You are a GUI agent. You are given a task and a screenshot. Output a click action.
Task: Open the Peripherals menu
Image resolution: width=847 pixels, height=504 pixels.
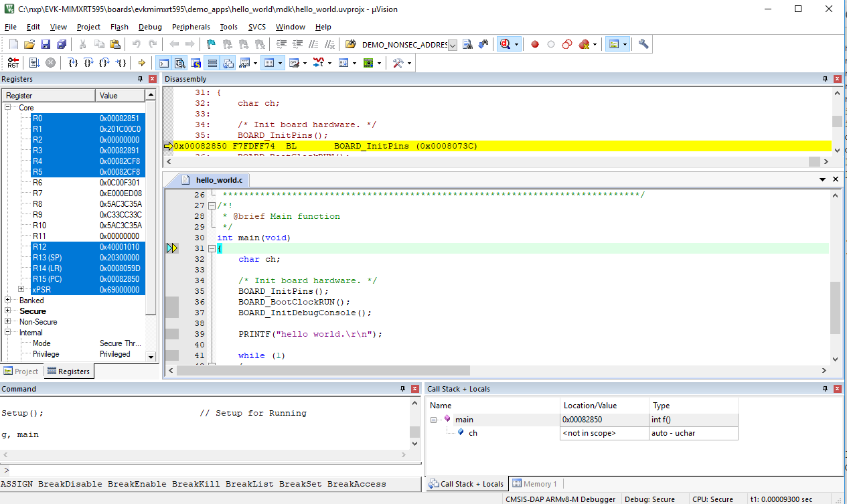(191, 27)
